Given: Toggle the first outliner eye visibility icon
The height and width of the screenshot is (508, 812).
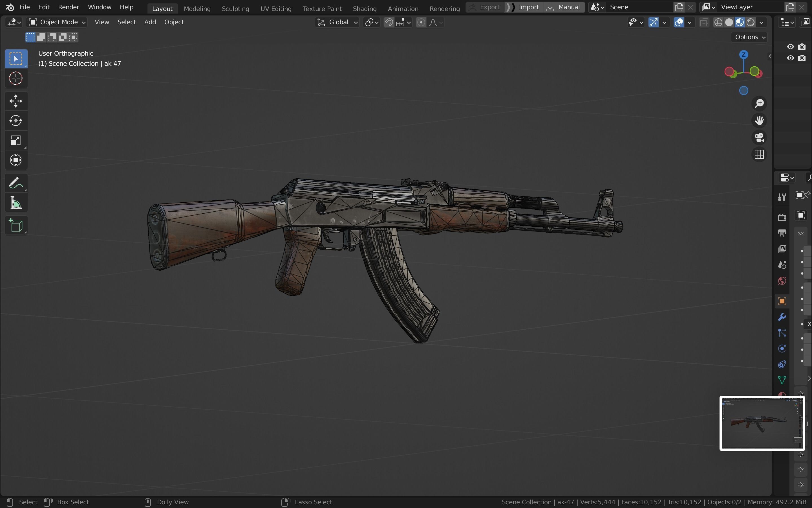Looking at the screenshot, I should pos(791,47).
